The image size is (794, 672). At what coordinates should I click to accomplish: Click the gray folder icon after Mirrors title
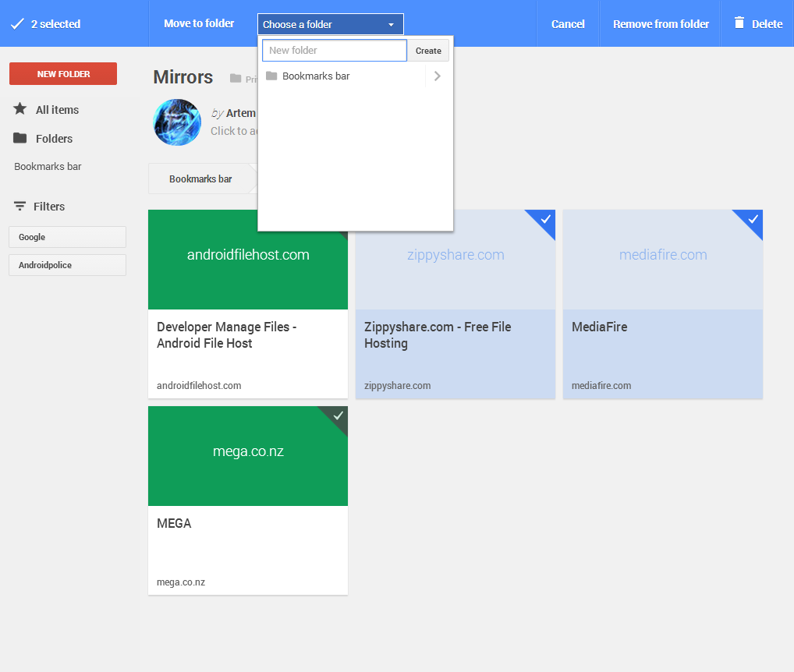point(236,78)
